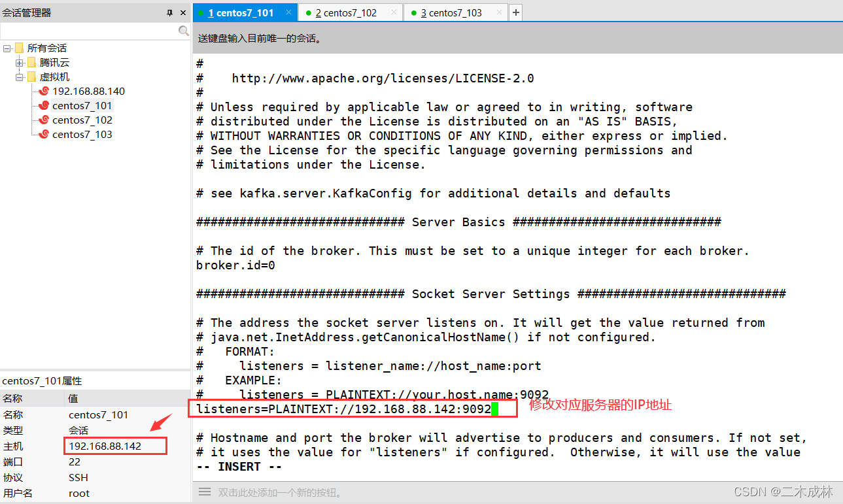Select the 协议 value SSH
This screenshot has height=504, width=843.
[x=78, y=478]
